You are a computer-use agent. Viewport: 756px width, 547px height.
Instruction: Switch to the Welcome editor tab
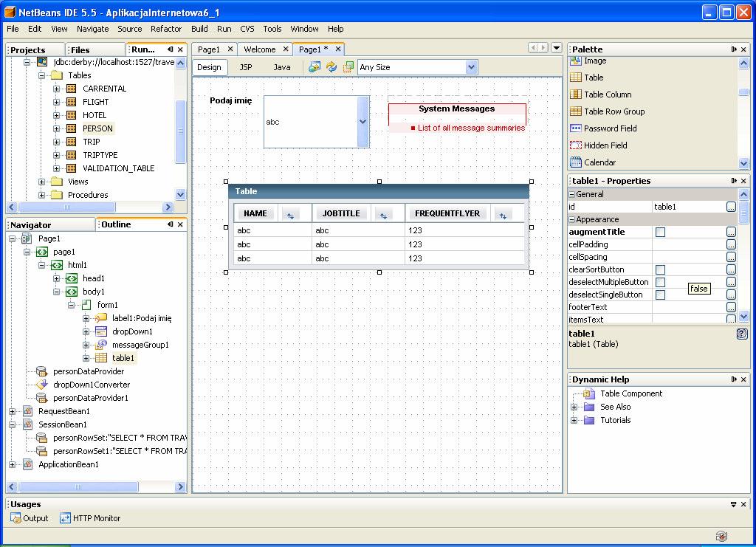coord(259,49)
